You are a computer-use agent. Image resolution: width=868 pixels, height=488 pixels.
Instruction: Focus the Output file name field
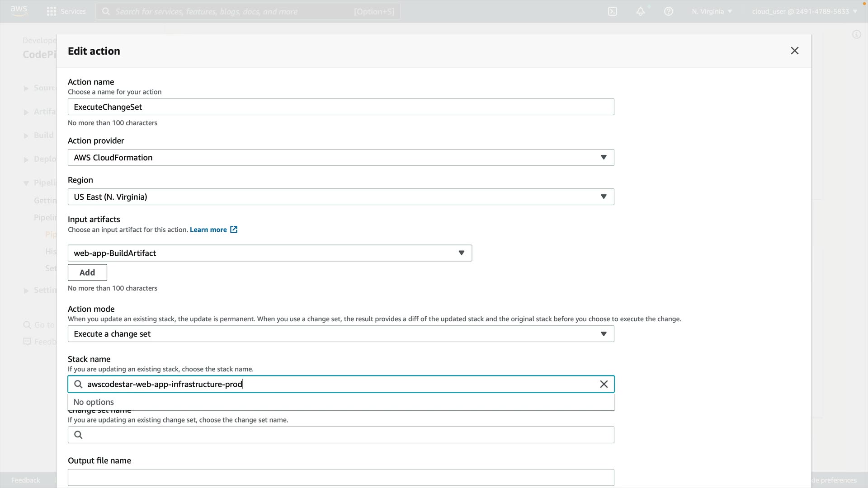pyautogui.click(x=341, y=477)
